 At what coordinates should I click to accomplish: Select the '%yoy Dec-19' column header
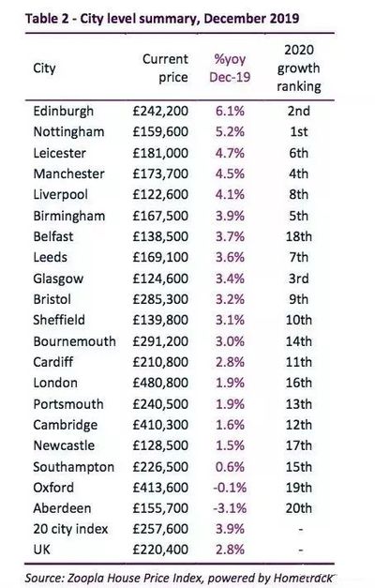(x=230, y=68)
